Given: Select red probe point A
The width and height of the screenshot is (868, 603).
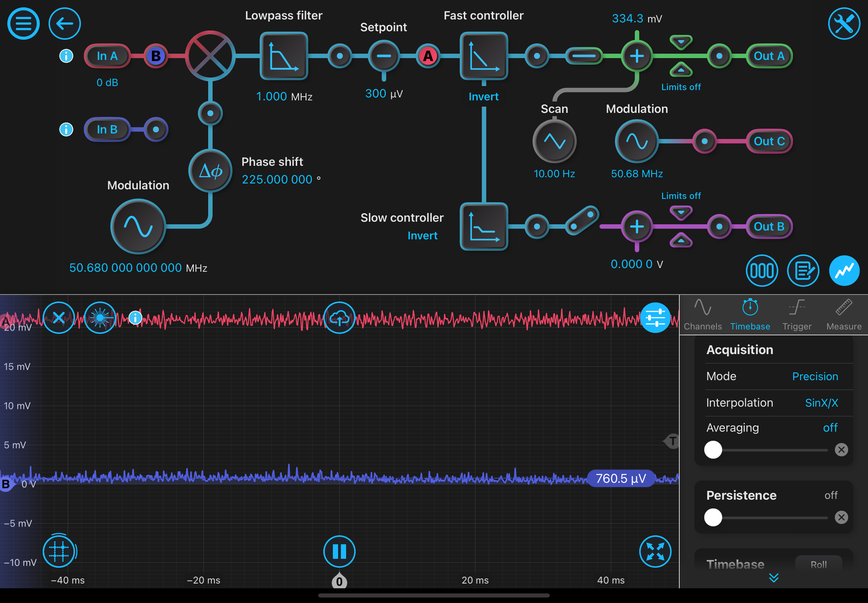Looking at the screenshot, I should [428, 56].
